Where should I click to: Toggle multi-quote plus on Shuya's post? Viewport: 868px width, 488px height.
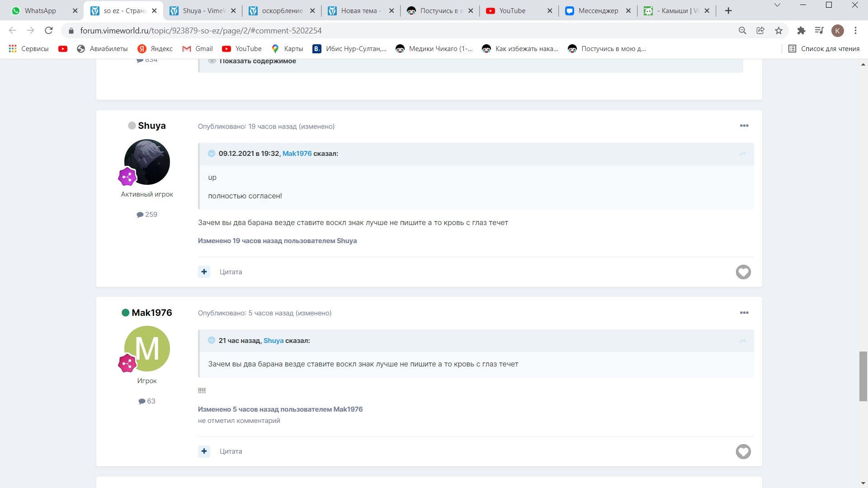pos(204,272)
